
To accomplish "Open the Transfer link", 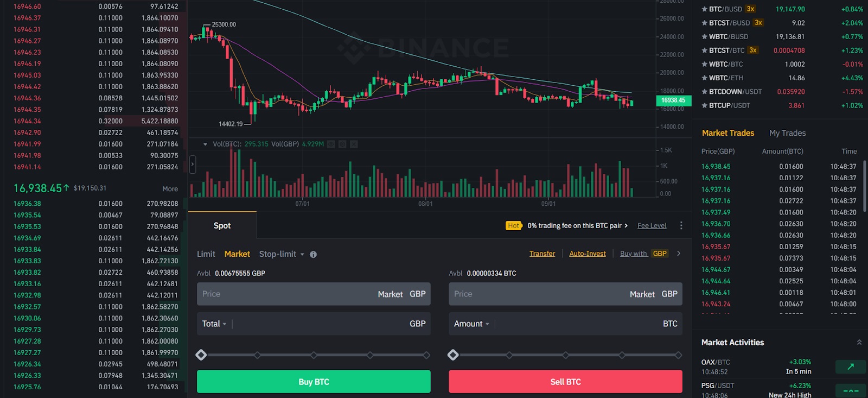I will coord(542,254).
